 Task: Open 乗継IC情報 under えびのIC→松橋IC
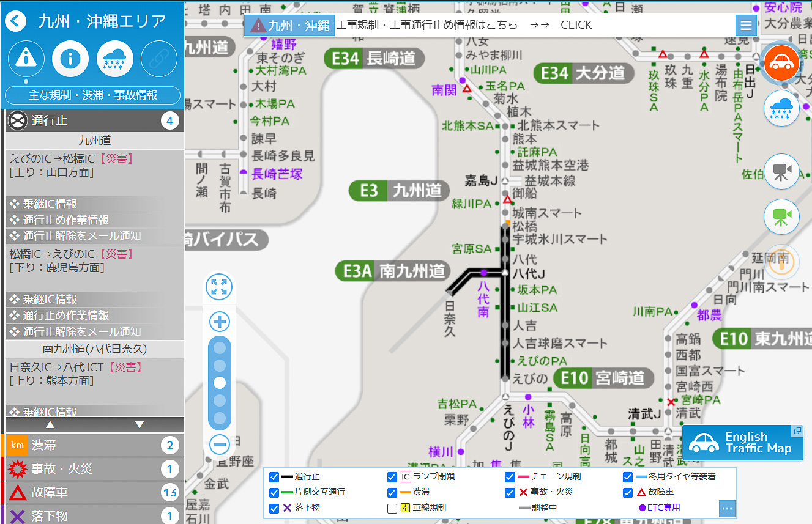click(95, 204)
